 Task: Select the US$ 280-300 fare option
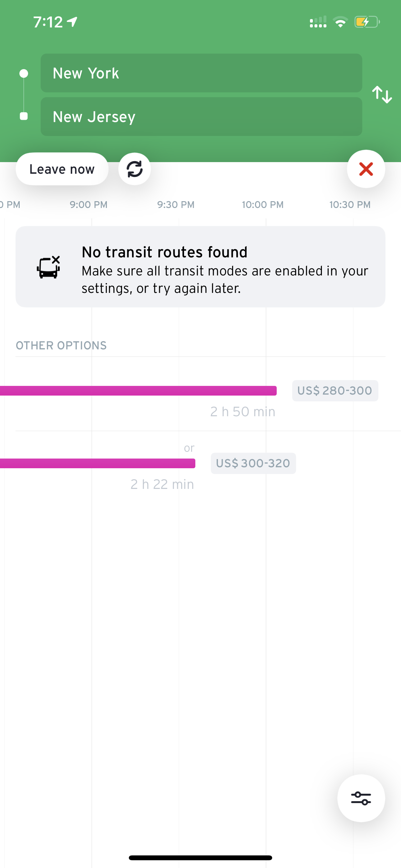click(x=335, y=390)
